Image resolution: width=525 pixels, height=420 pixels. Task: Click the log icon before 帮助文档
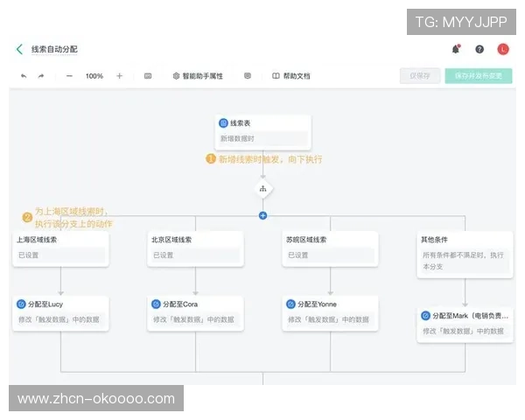click(x=248, y=76)
